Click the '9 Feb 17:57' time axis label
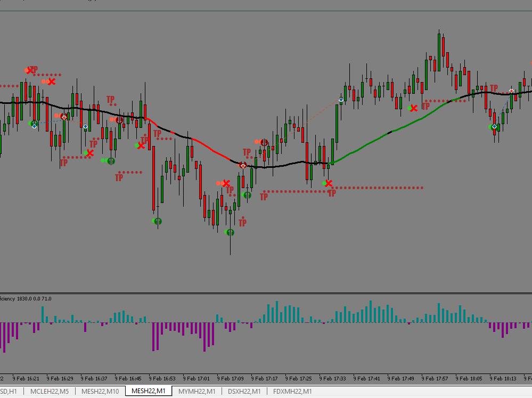532x398 pixels. click(x=435, y=378)
